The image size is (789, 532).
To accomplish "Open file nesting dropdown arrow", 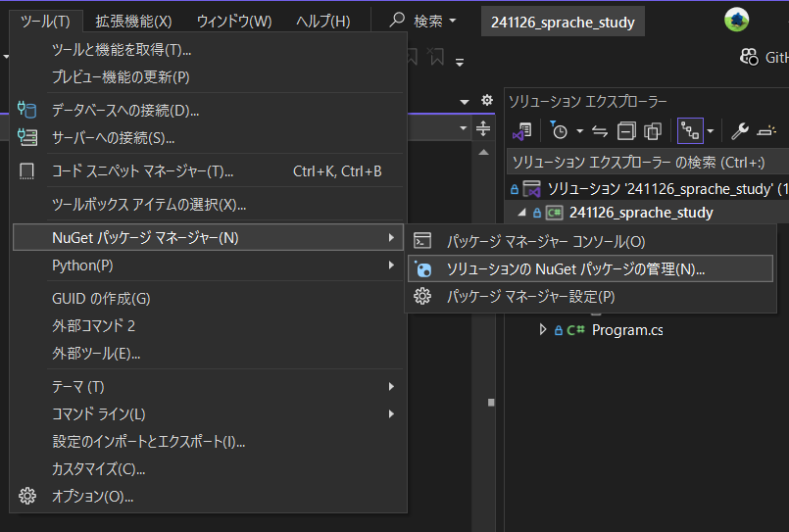I will pos(710,131).
